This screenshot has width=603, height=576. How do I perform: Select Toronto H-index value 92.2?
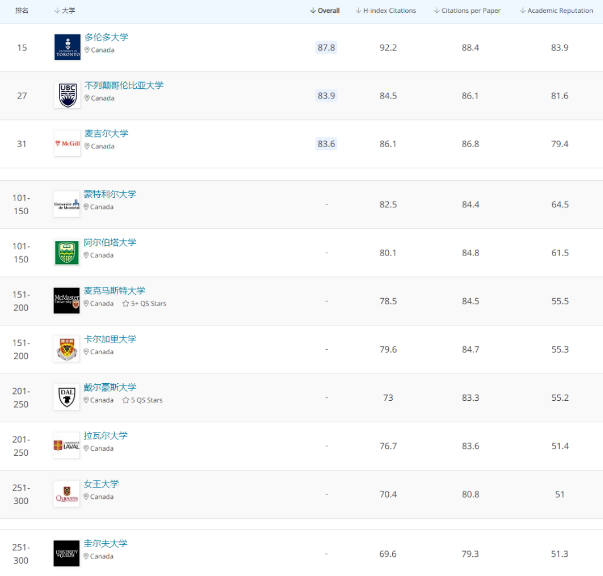coord(388,48)
